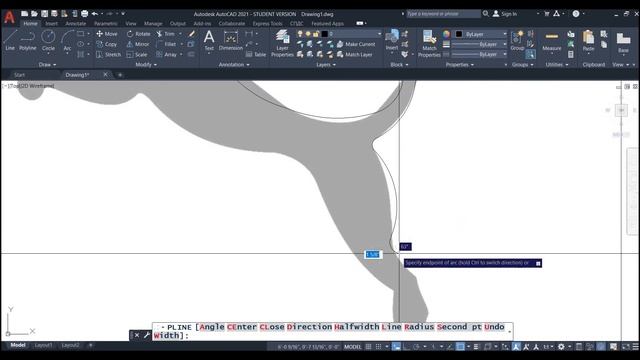Open the Insert ribbon tab

point(51,24)
